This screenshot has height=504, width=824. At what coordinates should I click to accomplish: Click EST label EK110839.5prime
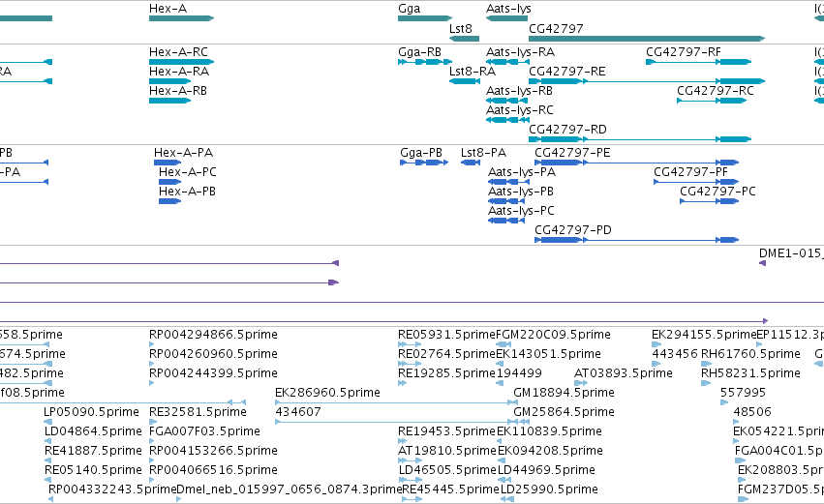tap(549, 431)
